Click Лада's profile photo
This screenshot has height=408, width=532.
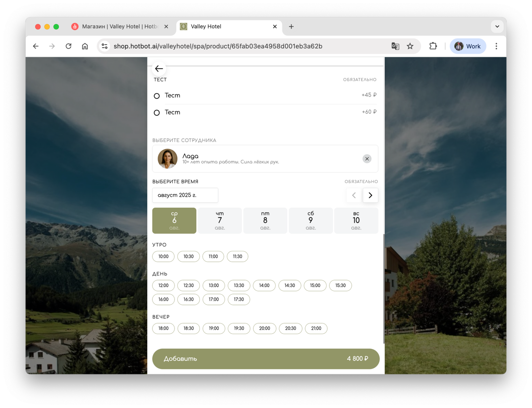168,159
